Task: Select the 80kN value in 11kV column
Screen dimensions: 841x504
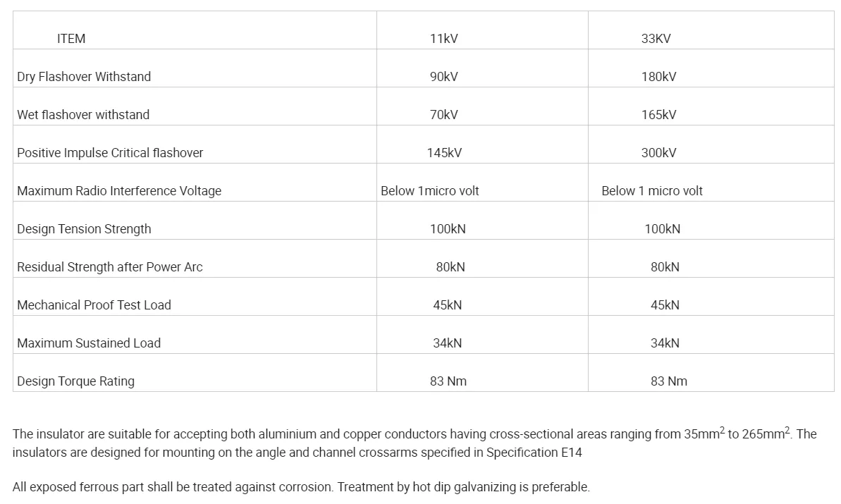Action: [x=450, y=267]
